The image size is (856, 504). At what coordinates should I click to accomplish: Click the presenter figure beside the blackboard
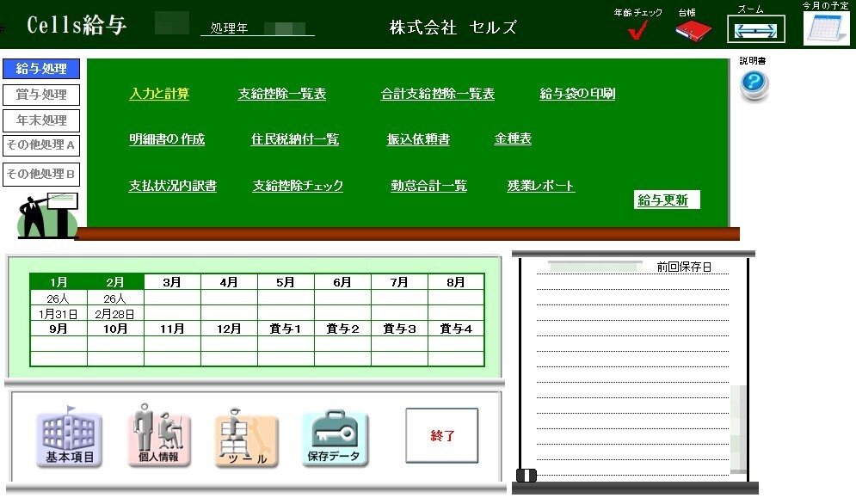click(47, 215)
